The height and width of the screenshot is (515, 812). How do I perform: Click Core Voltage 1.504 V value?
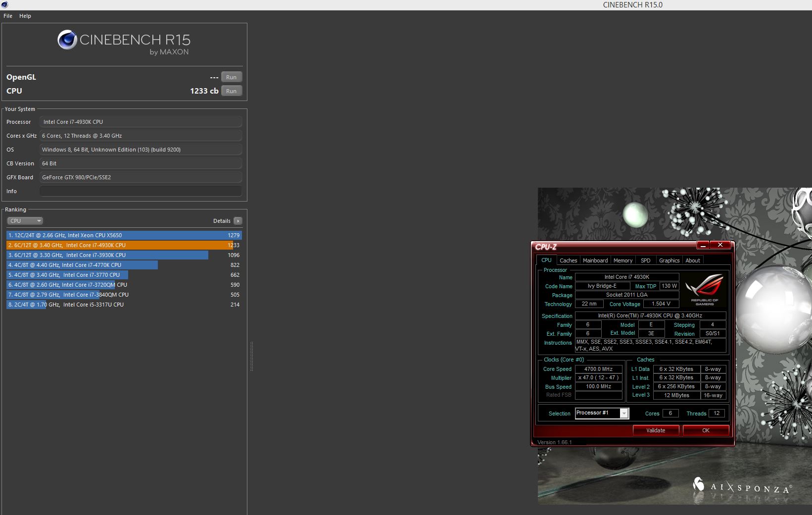pyautogui.click(x=661, y=304)
